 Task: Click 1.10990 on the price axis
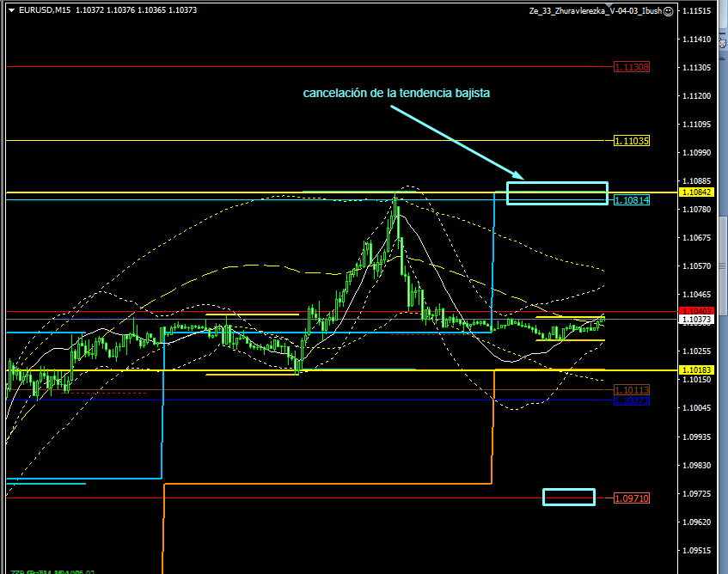pos(696,153)
